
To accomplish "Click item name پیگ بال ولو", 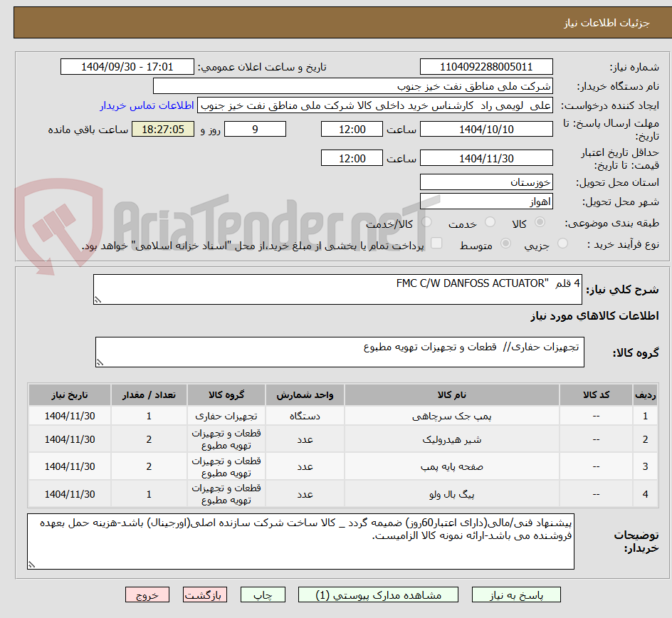I will tap(452, 494).
